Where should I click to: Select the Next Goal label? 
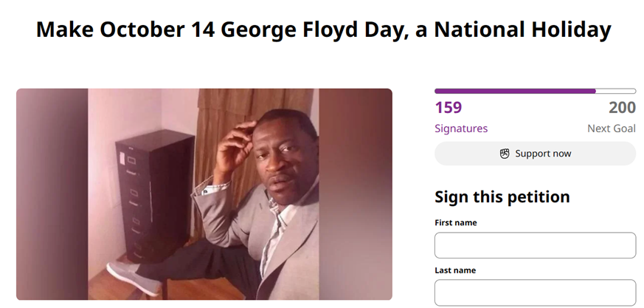[611, 129]
